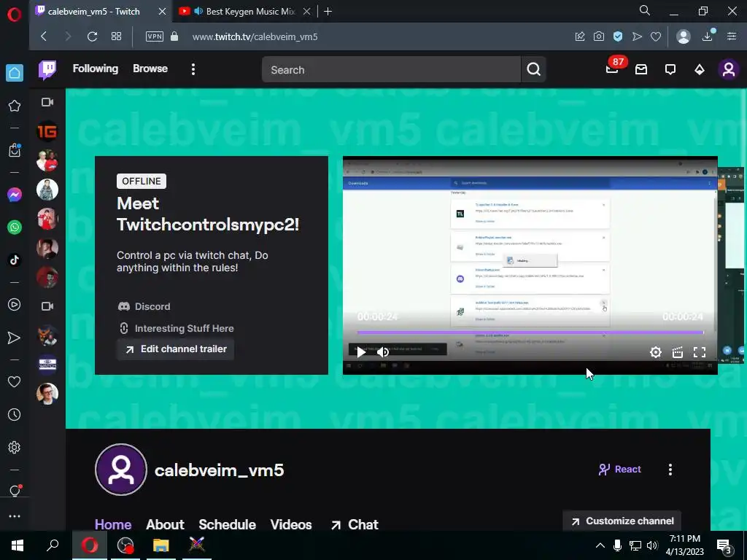Click the Opera sidebar send flow icon
This screenshot has height=560, width=747.
[15, 338]
